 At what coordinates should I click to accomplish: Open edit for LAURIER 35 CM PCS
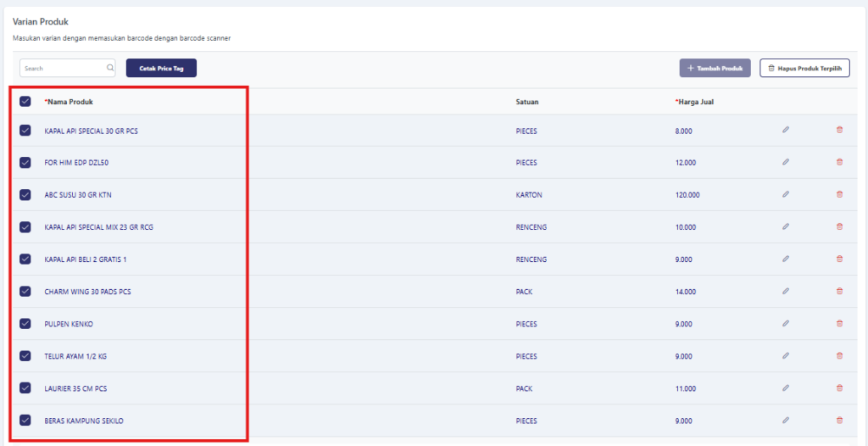tap(785, 387)
